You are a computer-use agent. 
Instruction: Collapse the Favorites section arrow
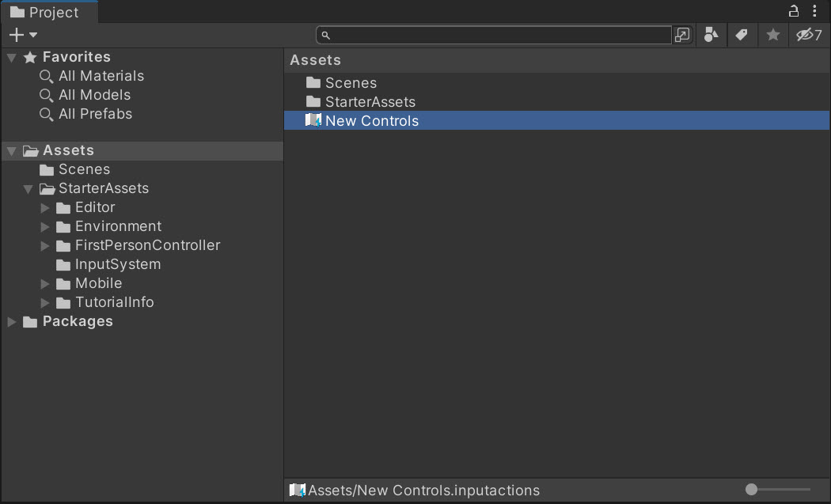click(12, 57)
